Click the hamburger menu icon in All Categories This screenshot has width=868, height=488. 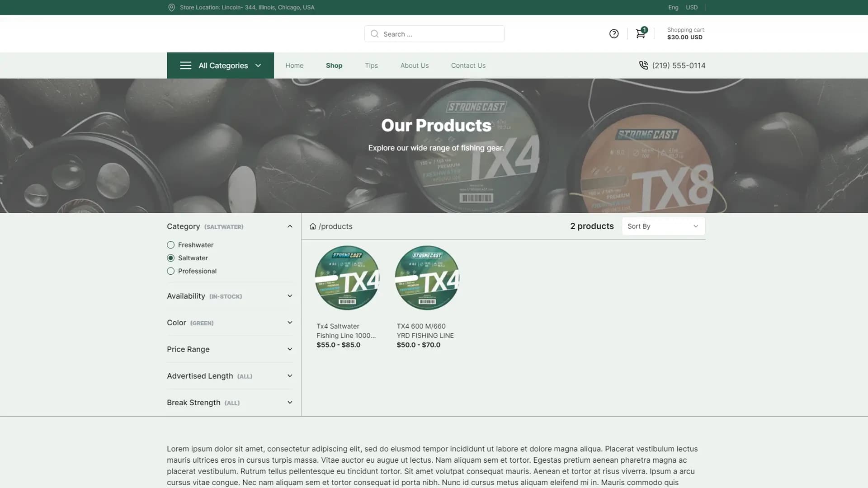pos(185,66)
